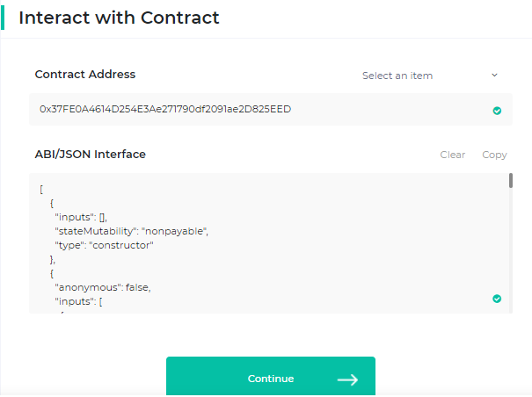Click the opening bracket at ABI start
The height and width of the screenshot is (397, 532).
41,189
